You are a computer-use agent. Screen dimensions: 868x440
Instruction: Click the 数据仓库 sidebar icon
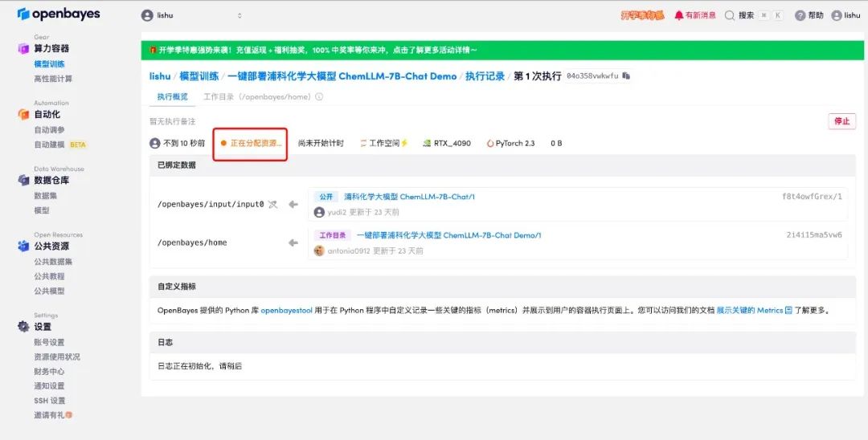[x=23, y=181]
